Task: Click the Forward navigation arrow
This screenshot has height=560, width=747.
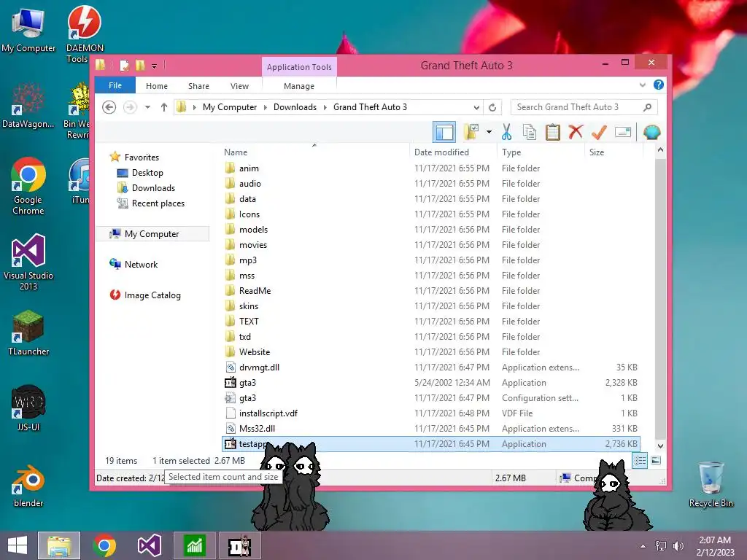Action: pyautogui.click(x=130, y=107)
